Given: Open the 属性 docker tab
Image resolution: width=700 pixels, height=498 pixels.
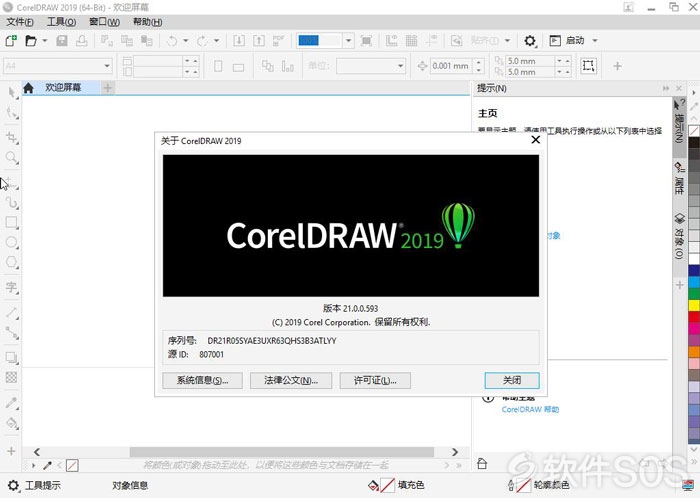Looking at the screenshot, I should point(679,179).
